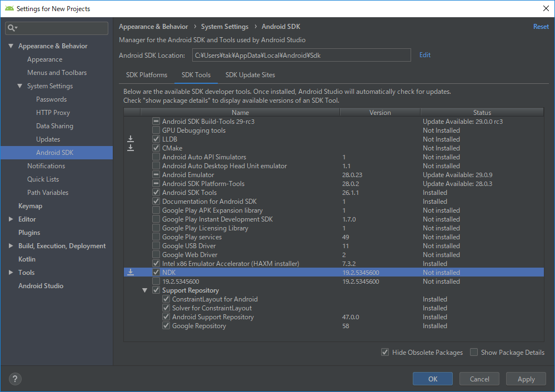Check Google USB Driver checkbox
Image resolution: width=555 pixels, height=392 pixels.
coord(156,245)
